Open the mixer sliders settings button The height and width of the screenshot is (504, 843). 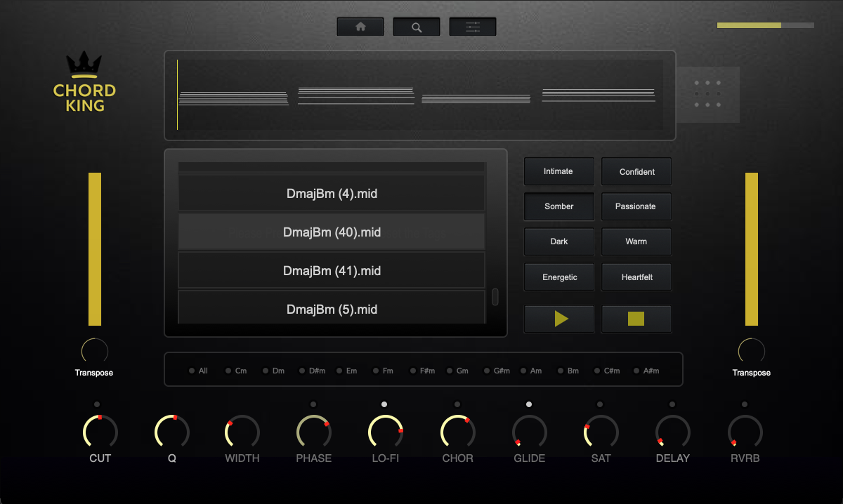[x=473, y=27]
